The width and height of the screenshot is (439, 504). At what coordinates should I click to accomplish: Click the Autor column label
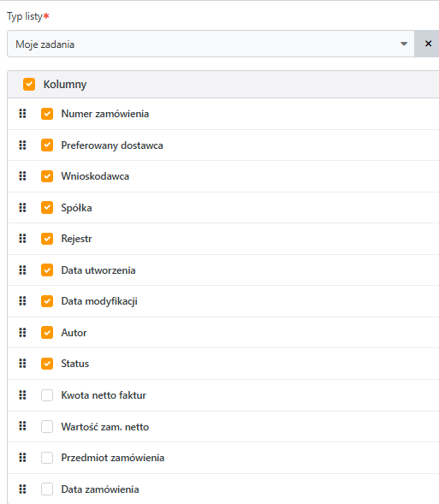tap(74, 332)
